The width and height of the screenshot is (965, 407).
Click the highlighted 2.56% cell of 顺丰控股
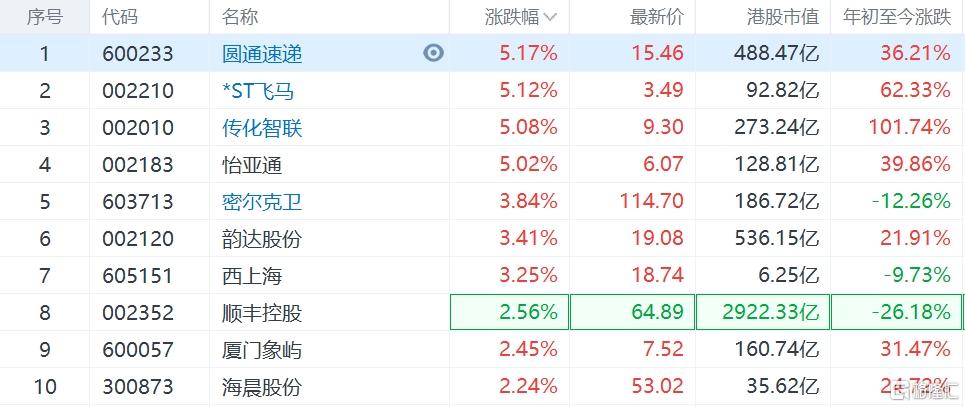(510, 312)
